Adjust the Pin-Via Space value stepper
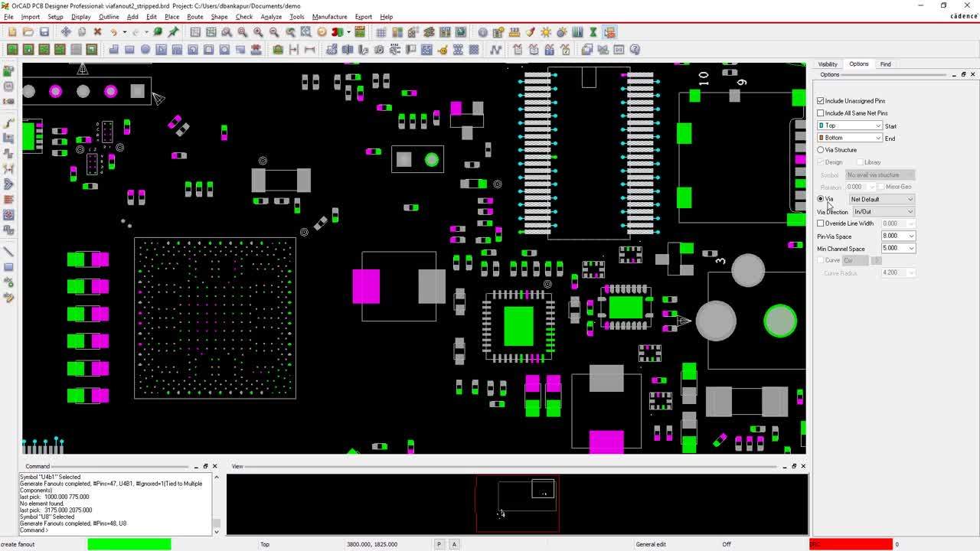 pyautogui.click(x=911, y=236)
